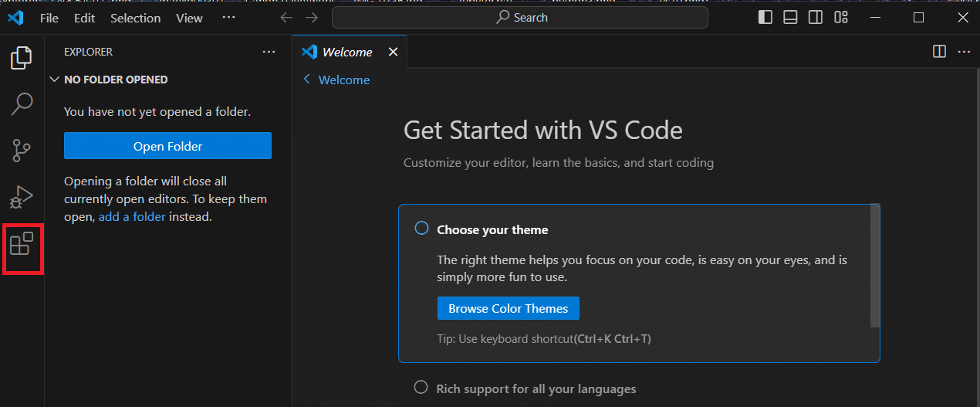The width and height of the screenshot is (980, 407).
Task: Toggle the bottom panel layout icon
Action: click(x=790, y=17)
